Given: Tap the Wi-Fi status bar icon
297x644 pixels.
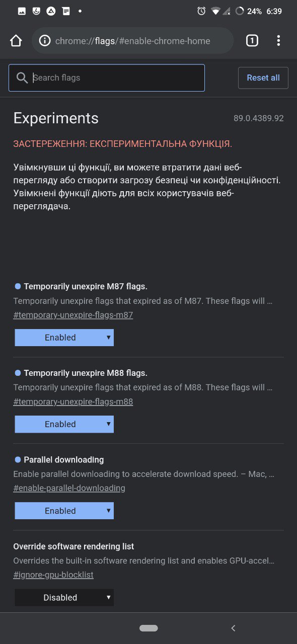Looking at the screenshot, I should coord(215,11).
